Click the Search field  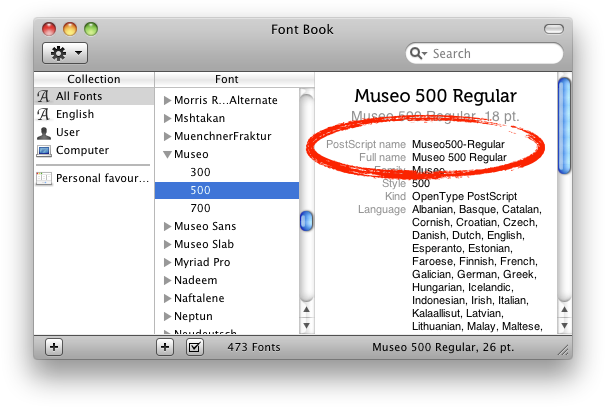(x=484, y=53)
